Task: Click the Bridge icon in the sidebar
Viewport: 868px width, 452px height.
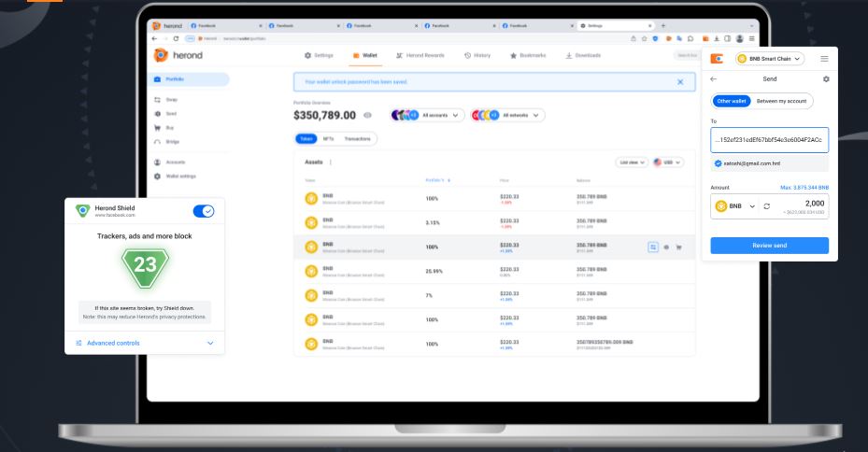Action: (x=157, y=141)
